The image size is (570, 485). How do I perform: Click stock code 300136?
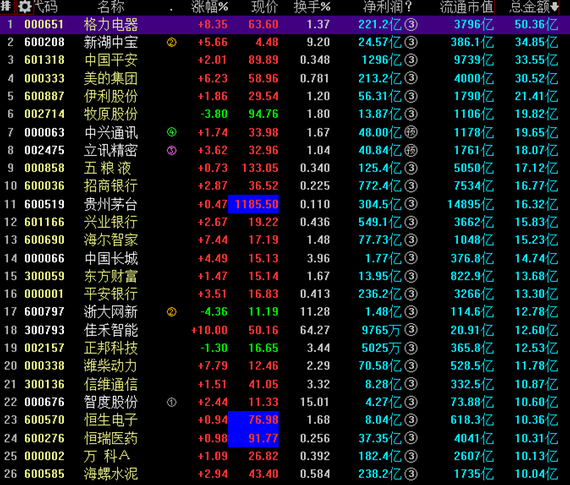point(44,384)
